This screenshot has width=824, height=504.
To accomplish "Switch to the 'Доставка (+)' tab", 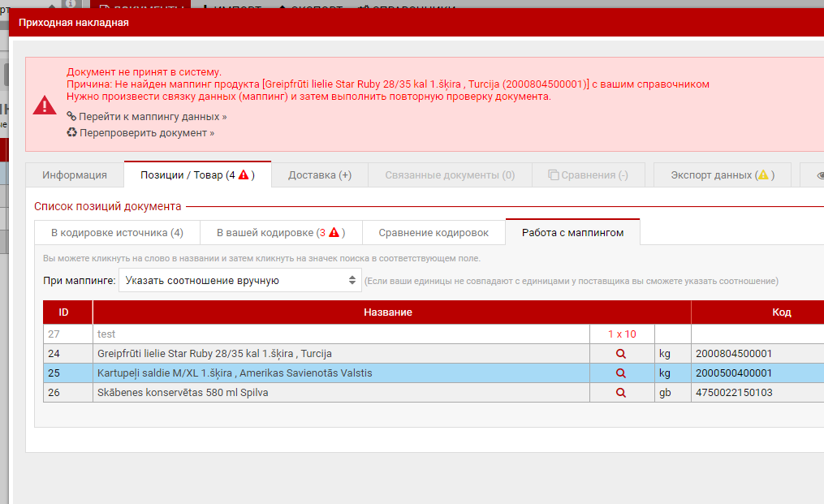I will coord(319,175).
